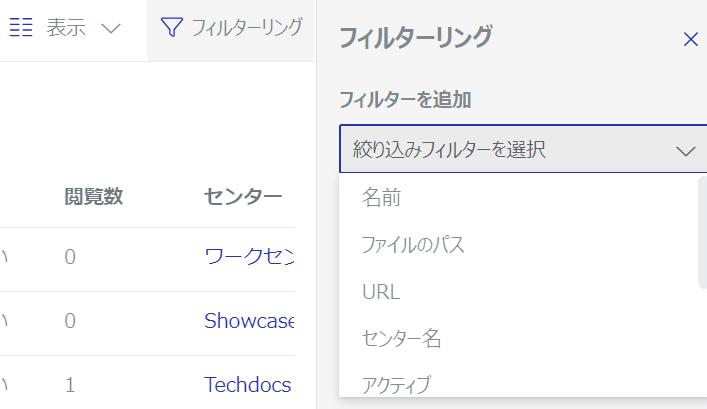Click the list view icon beside 表示
Viewport: 707px width, 409px height.
pyautogui.click(x=21, y=28)
